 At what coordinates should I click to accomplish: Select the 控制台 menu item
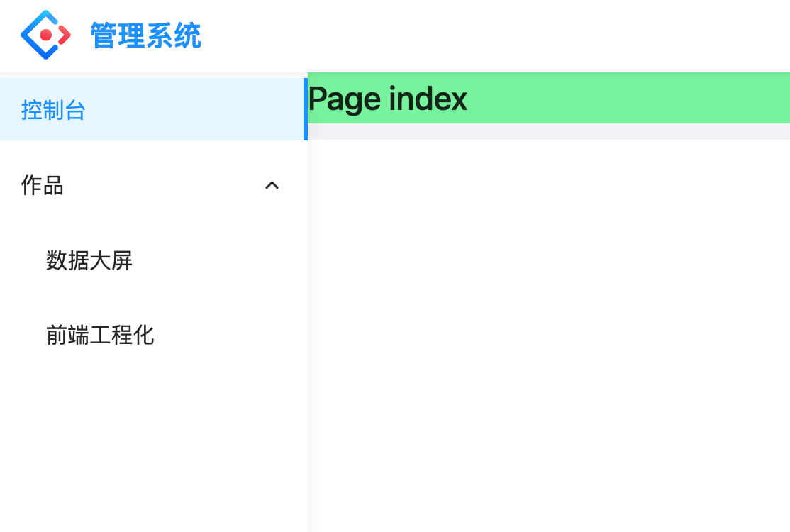click(x=53, y=110)
